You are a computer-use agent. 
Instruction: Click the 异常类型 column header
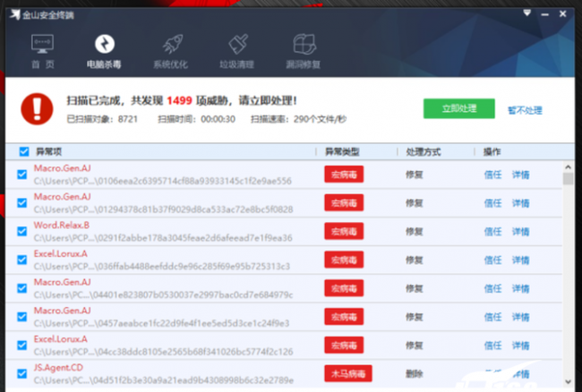point(342,151)
